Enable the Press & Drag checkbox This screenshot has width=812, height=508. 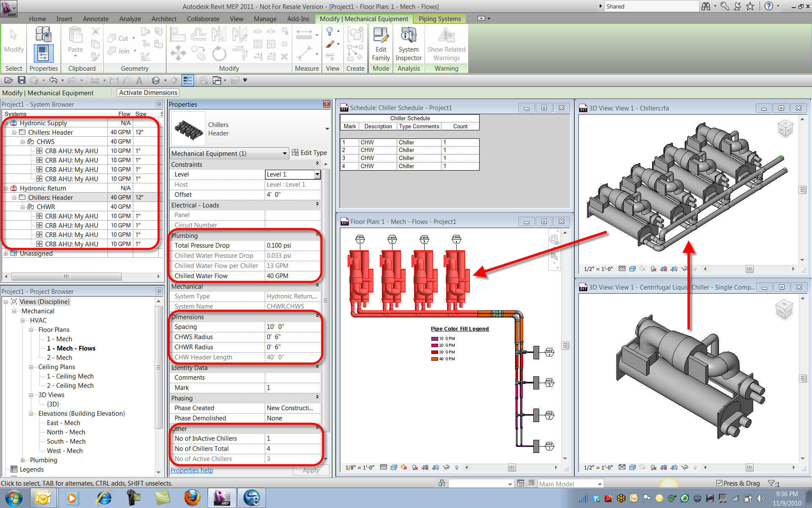719,483
